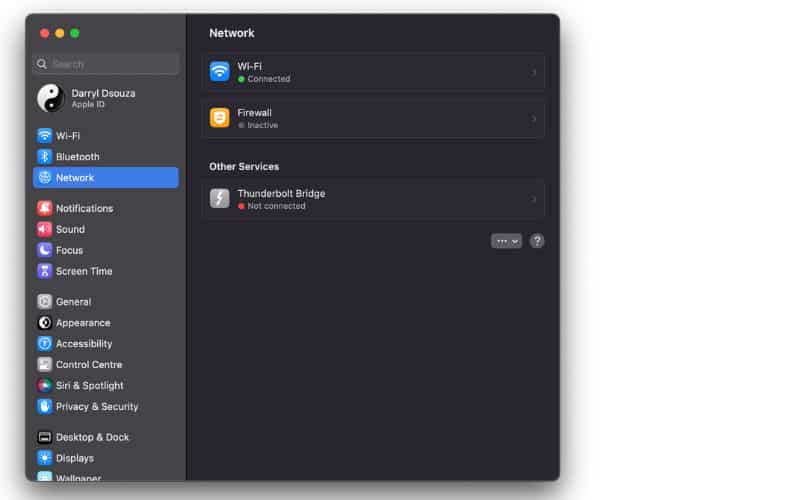Viewport: 800px width, 500px height.
Task: Click the Firewall icon in Network pane
Action: coord(220,118)
